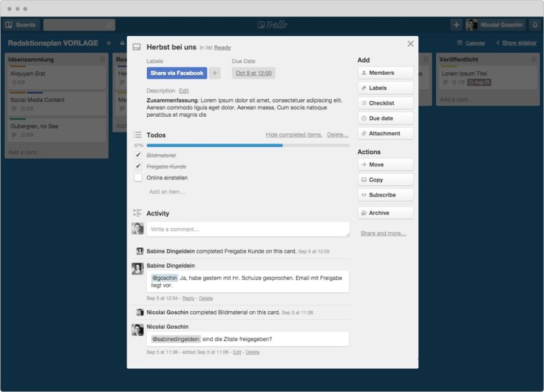Uncheck the Freigabe Kunde todo item
The image size is (544, 392).
138,166
